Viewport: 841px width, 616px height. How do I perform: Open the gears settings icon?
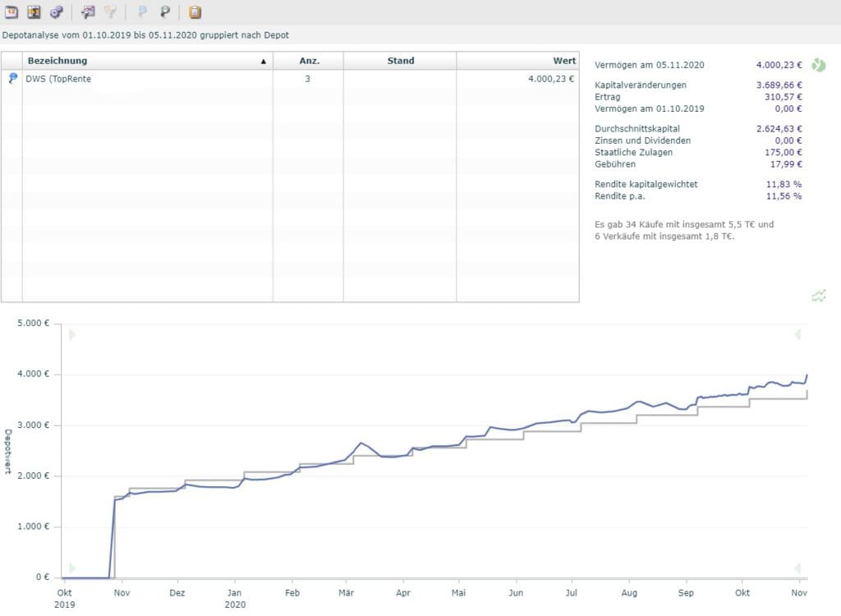tap(57, 11)
